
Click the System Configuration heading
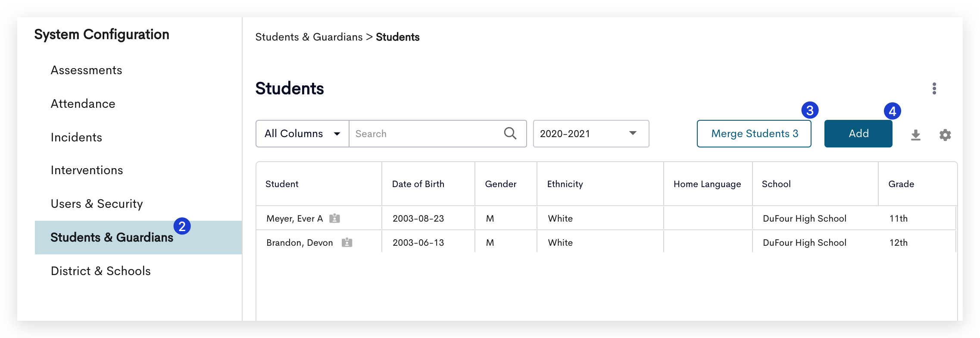[x=102, y=34]
